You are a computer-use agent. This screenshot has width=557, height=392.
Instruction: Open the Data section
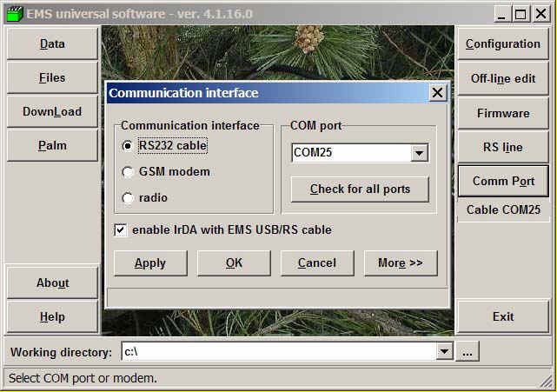[x=52, y=44]
